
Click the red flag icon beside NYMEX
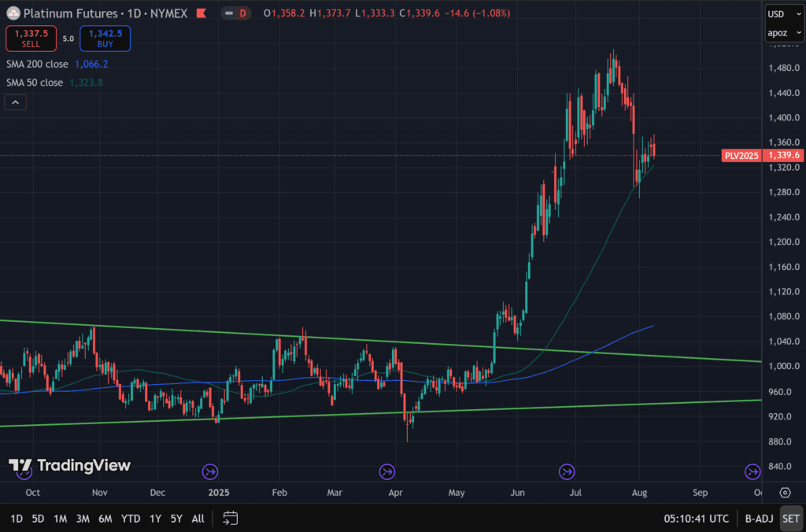coord(204,13)
